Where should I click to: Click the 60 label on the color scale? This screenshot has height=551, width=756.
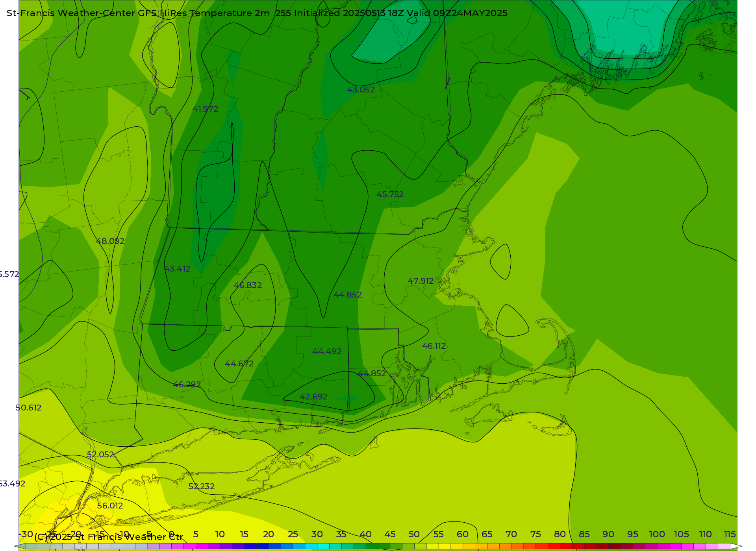click(463, 534)
